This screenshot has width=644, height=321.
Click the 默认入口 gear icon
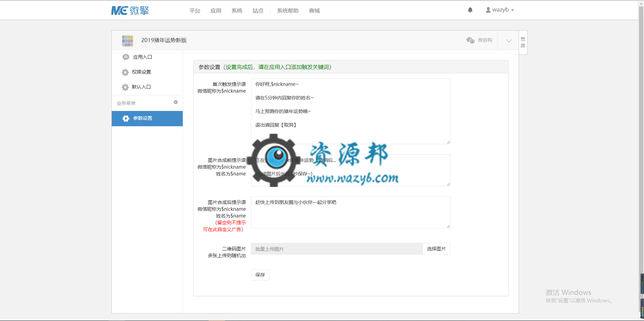point(125,87)
